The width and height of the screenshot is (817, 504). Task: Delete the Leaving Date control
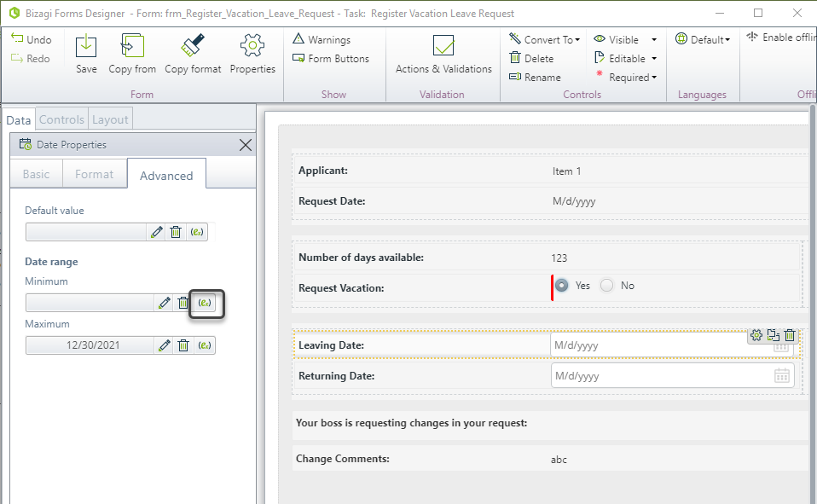(790, 335)
